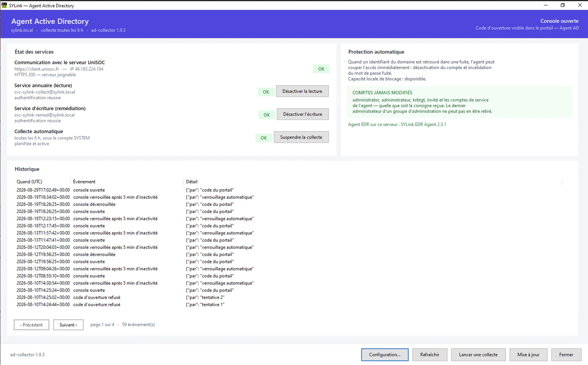Select the 'tentative 1' detail cell
The image size is (588, 365).
click(205, 305)
